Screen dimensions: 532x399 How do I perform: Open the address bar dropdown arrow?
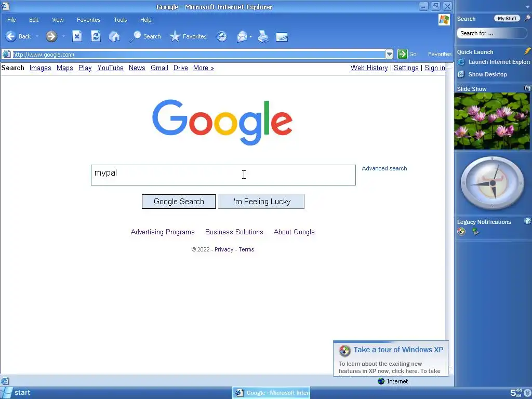click(x=389, y=54)
